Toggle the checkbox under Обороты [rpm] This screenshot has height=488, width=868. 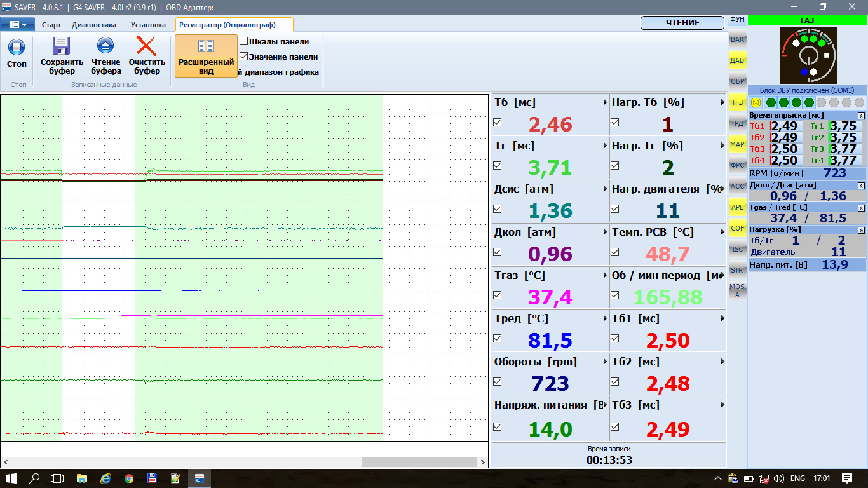point(498,382)
